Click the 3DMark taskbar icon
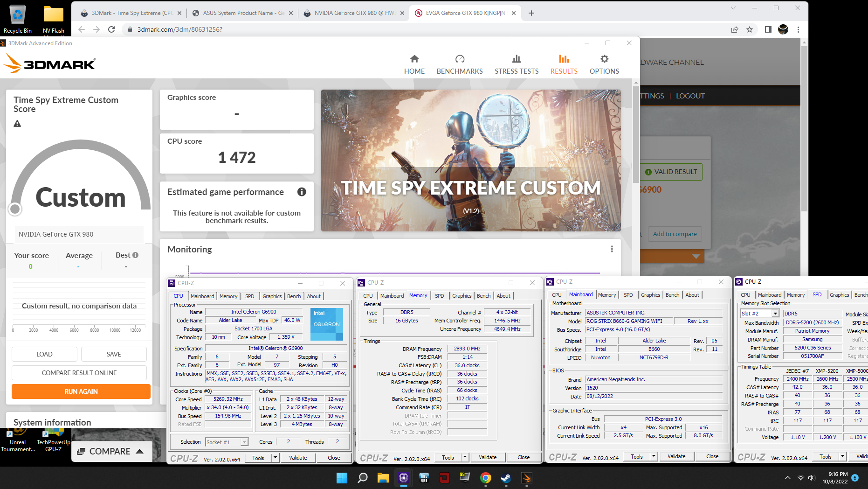868x489 pixels. (526, 478)
